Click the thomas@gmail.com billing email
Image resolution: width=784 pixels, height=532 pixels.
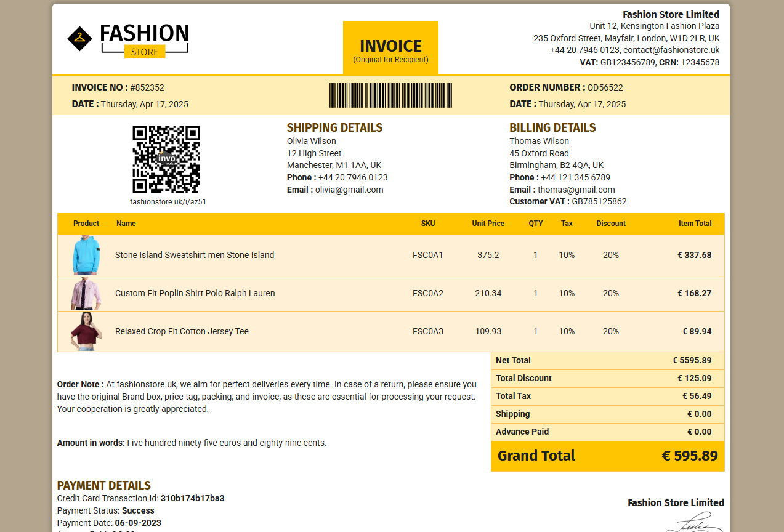point(576,190)
